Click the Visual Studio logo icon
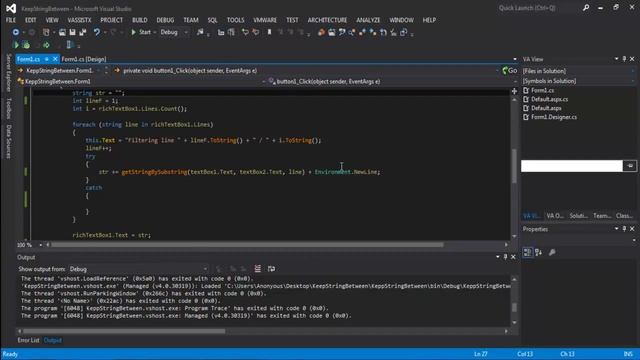Screen dimensions: 640x360 click(x=11, y=8)
